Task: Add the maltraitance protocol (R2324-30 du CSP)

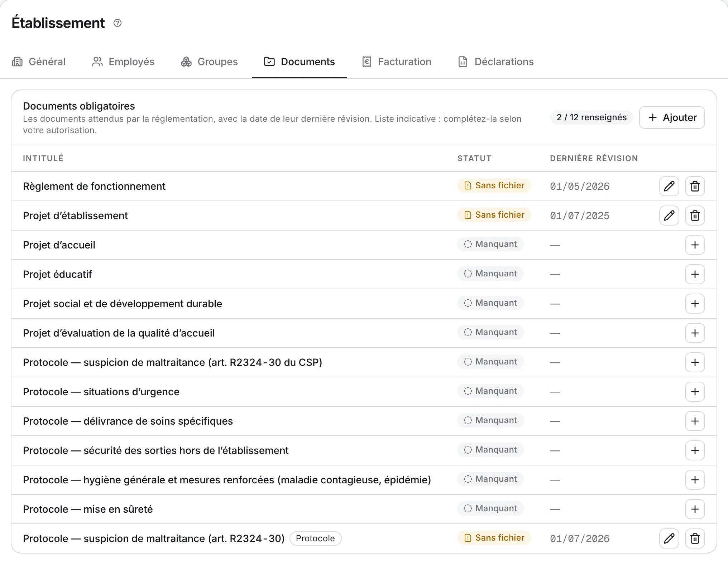Action: (x=695, y=362)
